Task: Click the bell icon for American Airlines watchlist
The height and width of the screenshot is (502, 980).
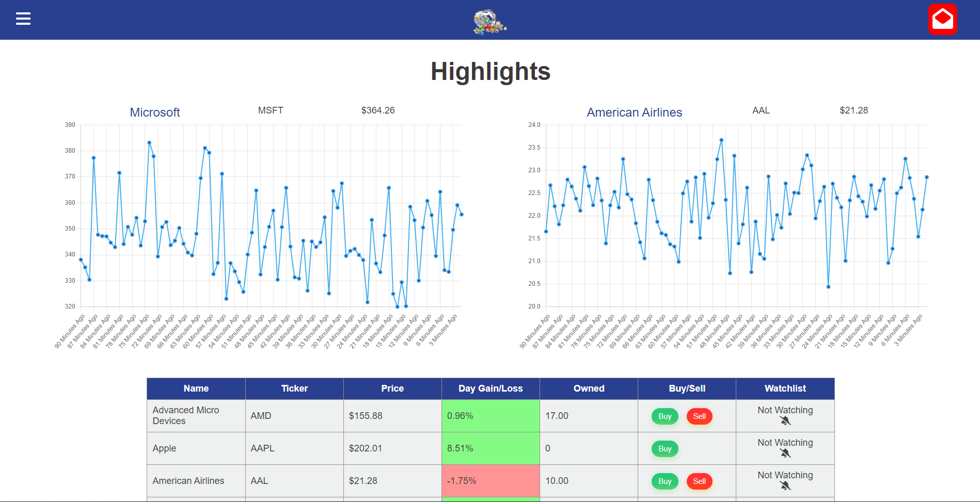Action: pos(785,486)
